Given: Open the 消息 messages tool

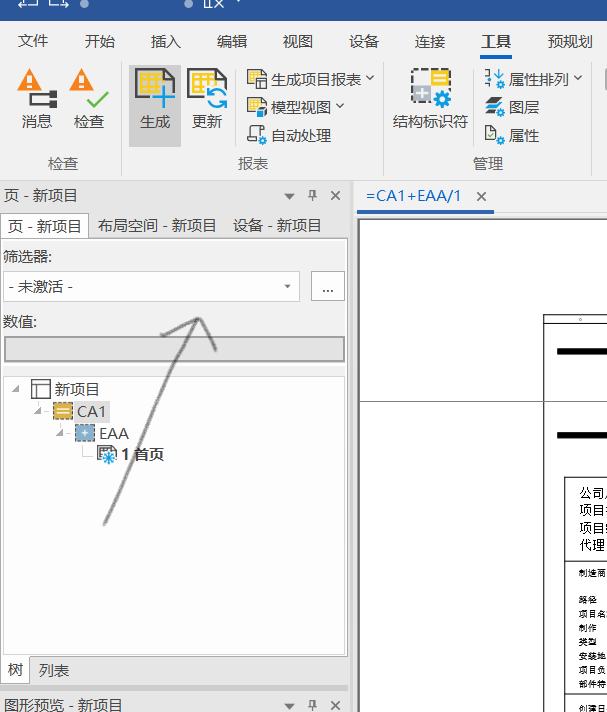Looking at the screenshot, I should coord(37,100).
